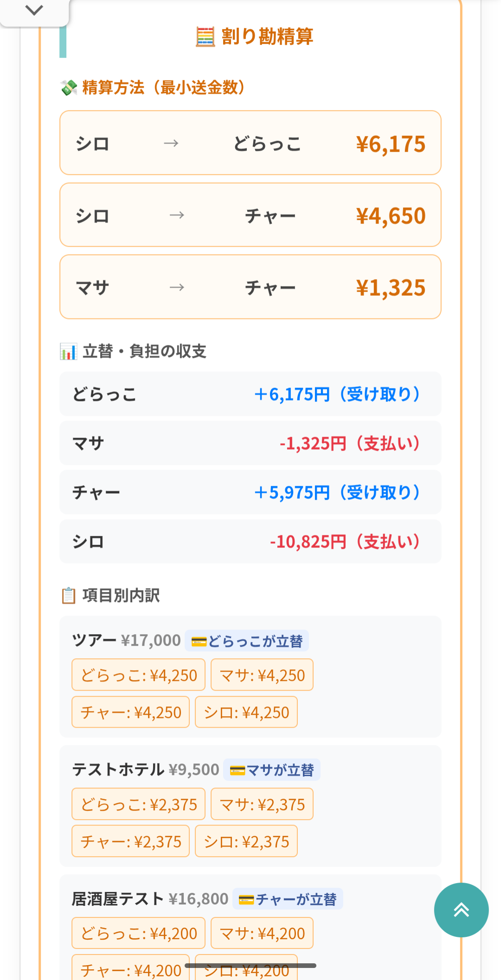Select the シロ to チャー ¥4,650 settlement card
This screenshot has height=980, width=501.
pos(250,215)
